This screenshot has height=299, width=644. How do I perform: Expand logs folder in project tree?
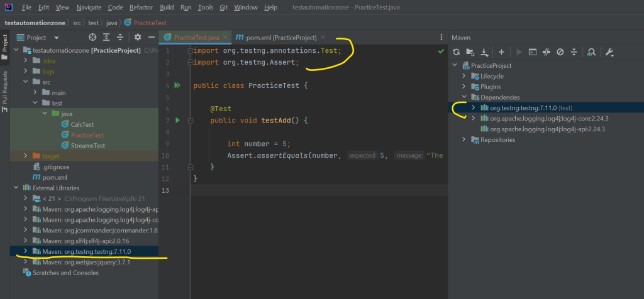coord(25,72)
